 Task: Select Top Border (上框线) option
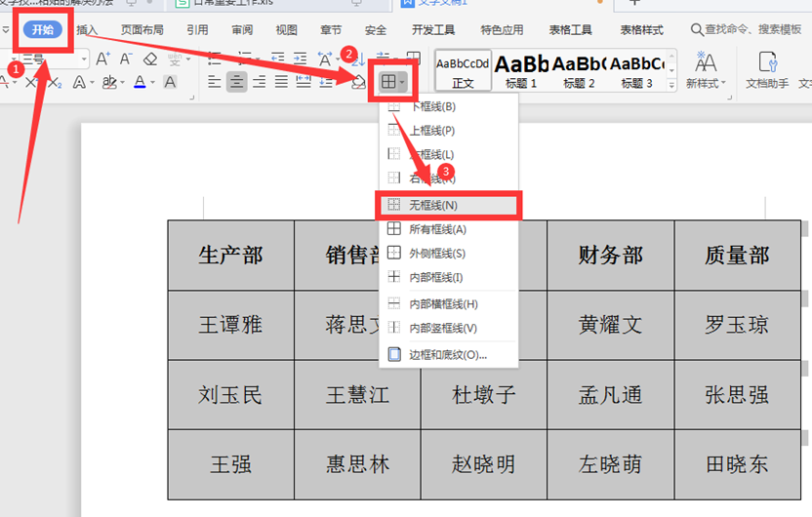pyautogui.click(x=449, y=131)
